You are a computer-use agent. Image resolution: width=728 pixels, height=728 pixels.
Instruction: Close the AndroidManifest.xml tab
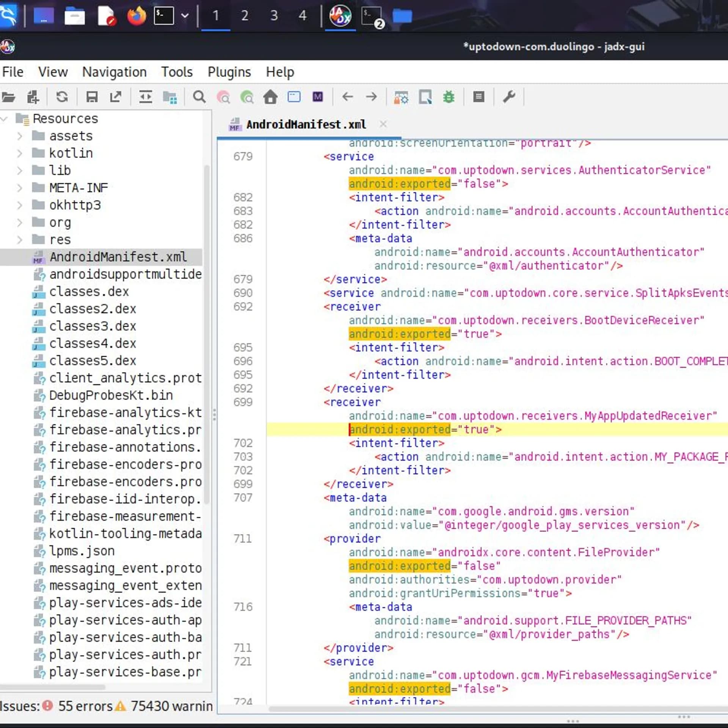coord(383,124)
